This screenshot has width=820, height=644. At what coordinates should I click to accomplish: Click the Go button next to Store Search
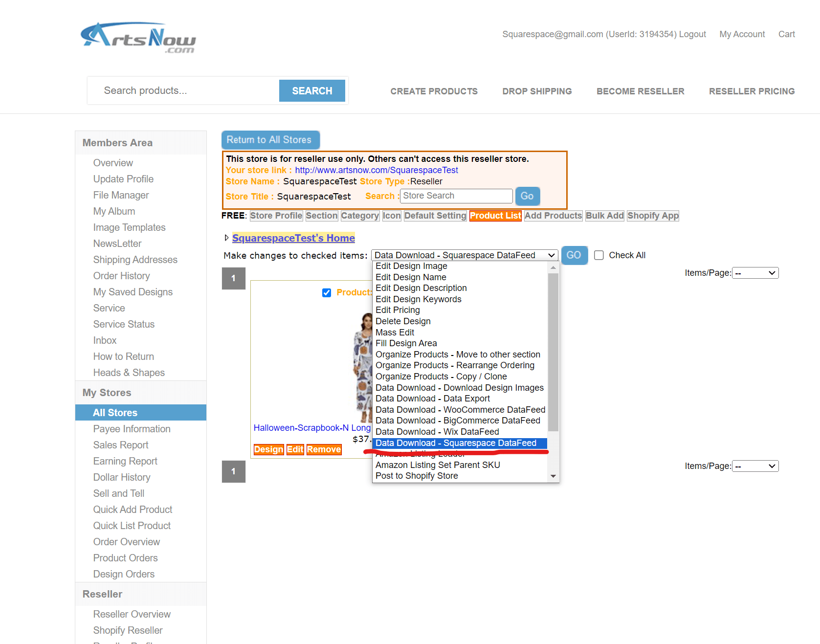tap(527, 196)
